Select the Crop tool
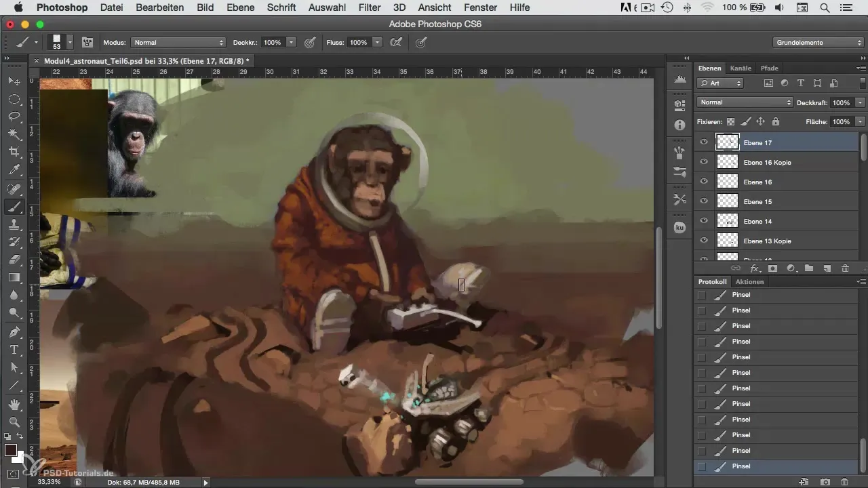The width and height of the screenshot is (868, 488). 14,152
